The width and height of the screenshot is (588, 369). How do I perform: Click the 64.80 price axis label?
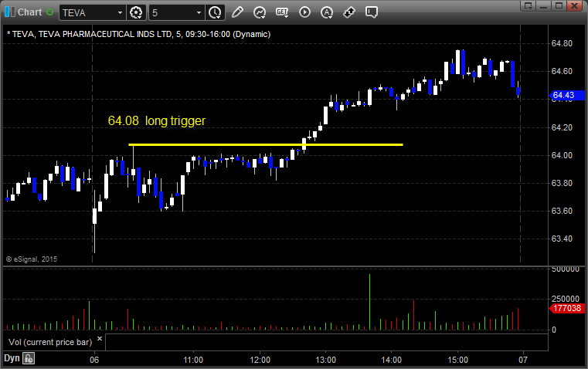(562, 43)
